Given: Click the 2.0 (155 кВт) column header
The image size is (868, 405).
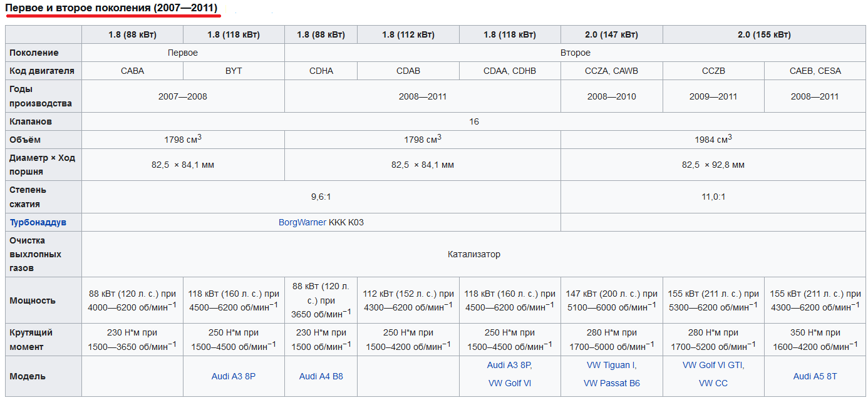Looking at the screenshot, I should pos(765,34).
